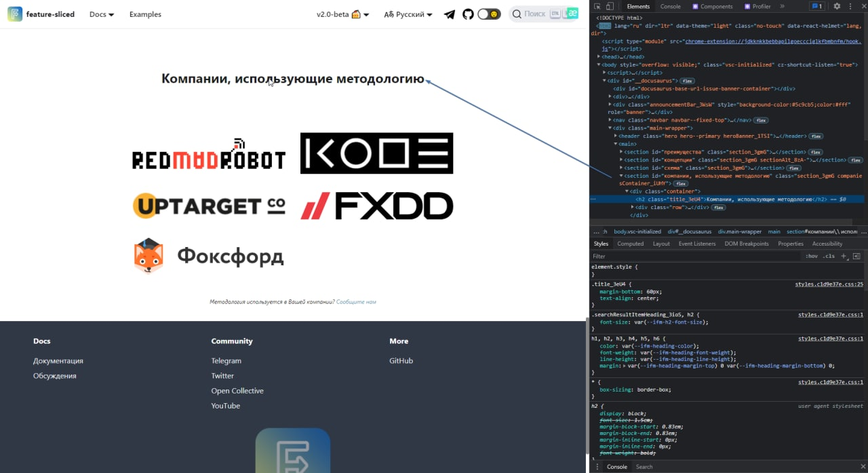Image resolution: width=868 pixels, height=473 pixels.
Task: Click the Фоксфорд company logo
Action: 209,256
